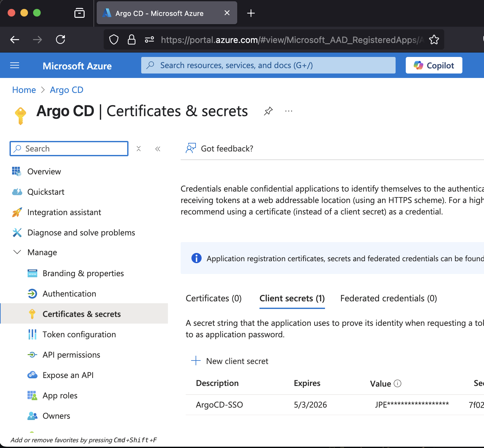This screenshot has width=484, height=448.
Task: View site security via padlock icon
Action: [131, 40]
